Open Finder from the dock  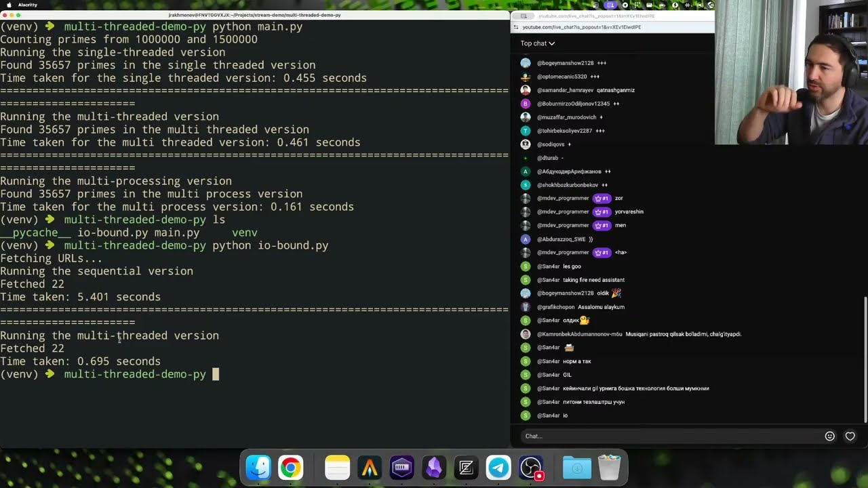click(x=258, y=468)
